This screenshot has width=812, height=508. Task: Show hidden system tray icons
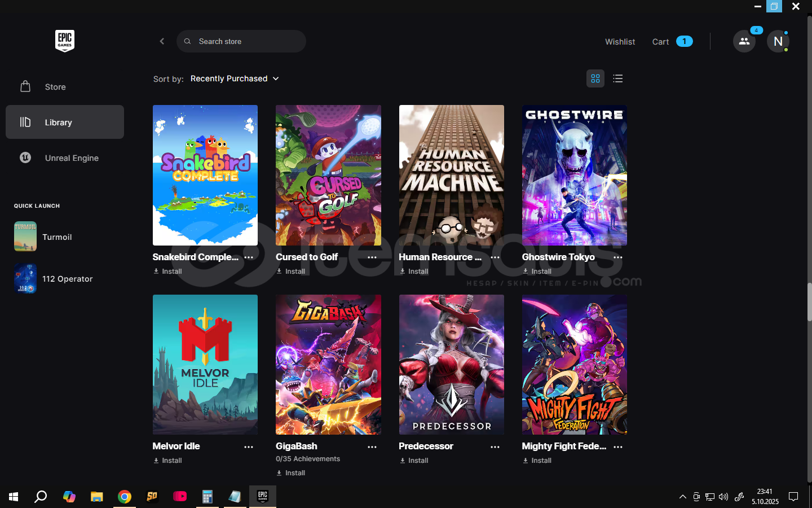[683, 497]
